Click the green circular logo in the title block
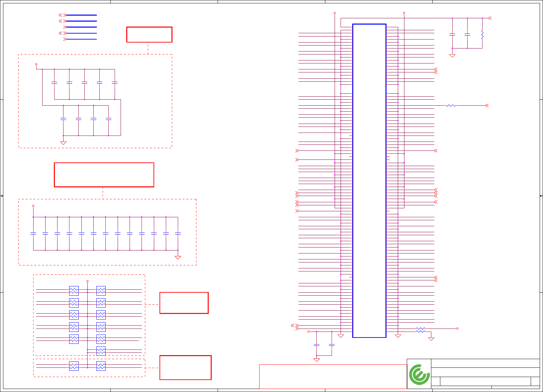 coord(419,374)
